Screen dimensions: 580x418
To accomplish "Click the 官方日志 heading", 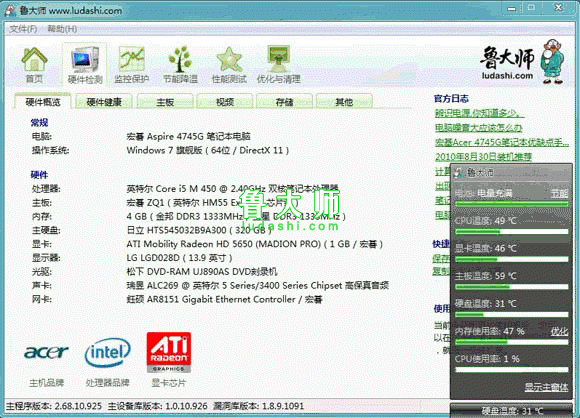I will pos(451,99).
